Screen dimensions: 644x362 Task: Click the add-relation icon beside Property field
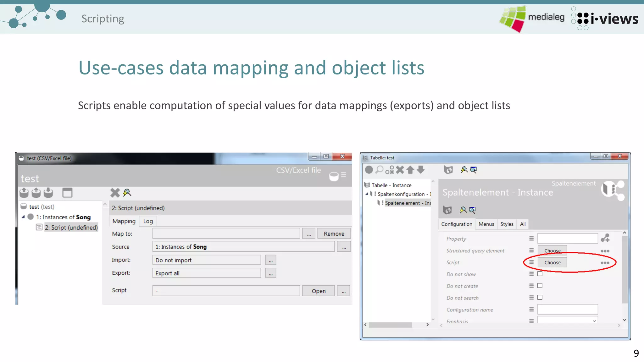605,238
